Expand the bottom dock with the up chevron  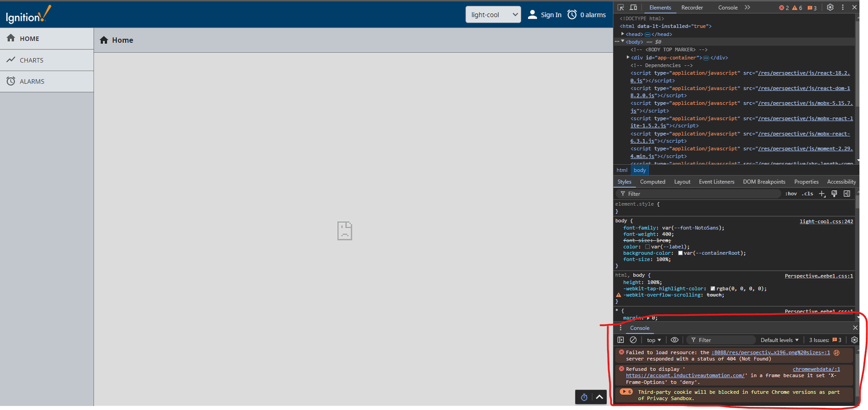pyautogui.click(x=599, y=397)
